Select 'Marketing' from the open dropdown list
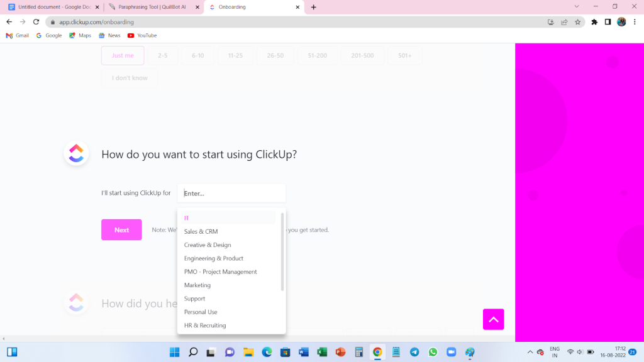The height and width of the screenshot is (362, 644). [197, 285]
